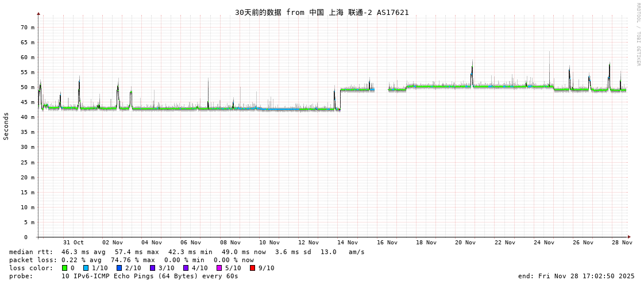Click the median rtt statistics line
The height and width of the screenshot is (284, 644).
pyautogui.click(x=187, y=252)
